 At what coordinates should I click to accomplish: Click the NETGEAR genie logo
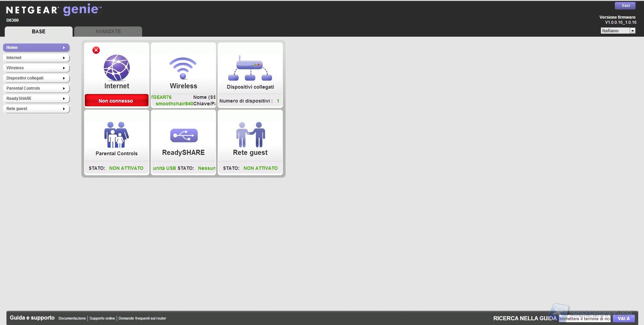pyautogui.click(x=54, y=10)
